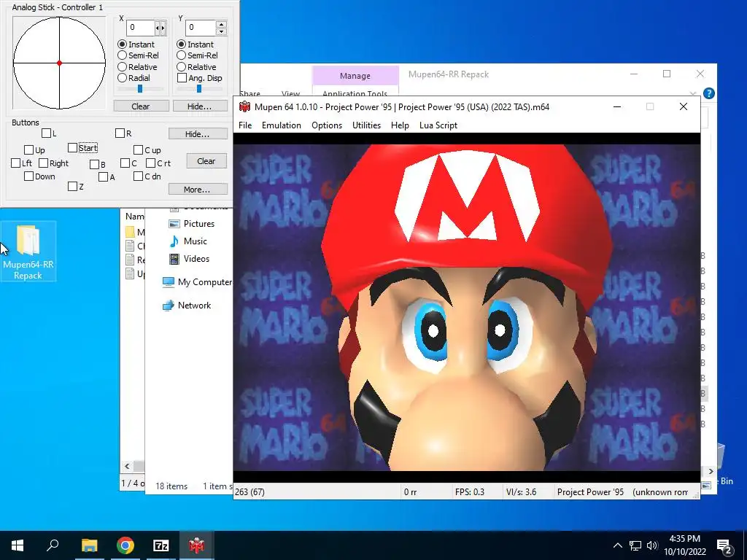Click Y value down stepper arrow

pos(221,31)
